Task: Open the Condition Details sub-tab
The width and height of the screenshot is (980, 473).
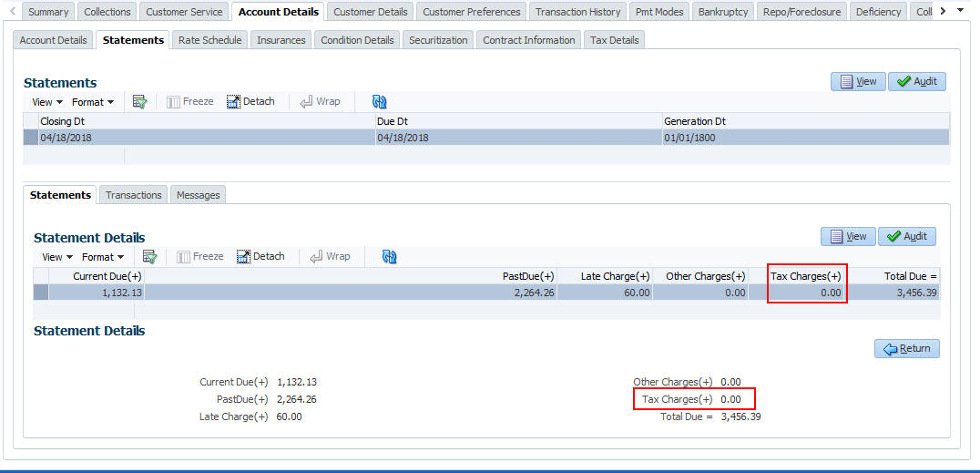Action: pyautogui.click(x=358, y=40)
